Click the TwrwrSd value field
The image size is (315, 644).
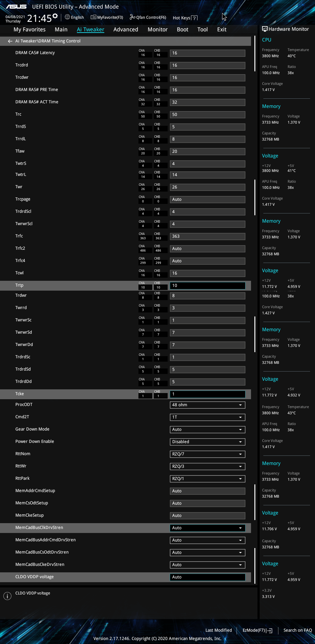tap(207, 333)
